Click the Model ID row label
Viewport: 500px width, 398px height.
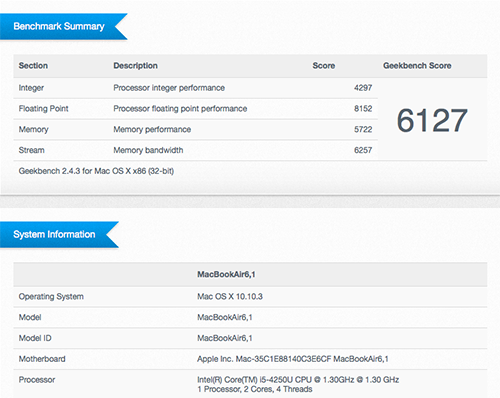(x=35, y=338)
